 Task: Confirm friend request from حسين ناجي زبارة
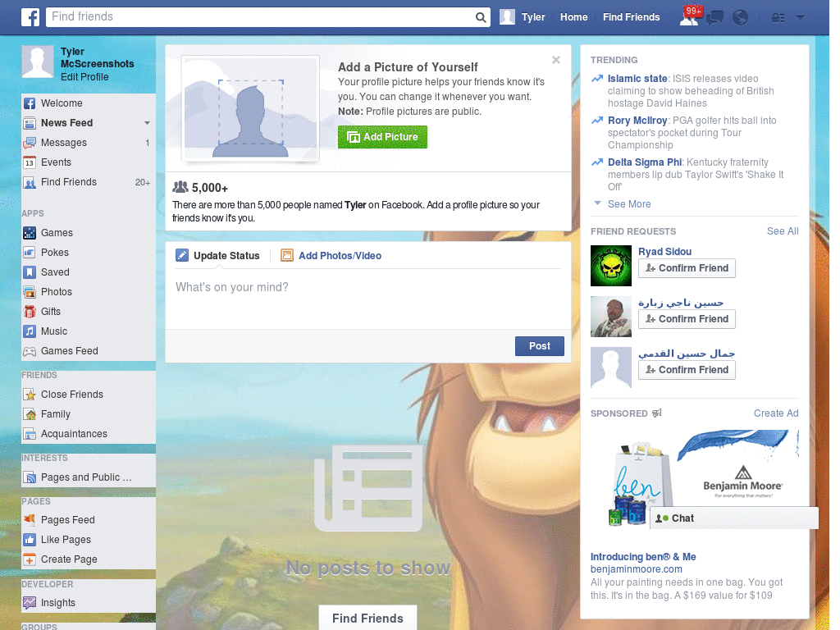tap(687, 319)
